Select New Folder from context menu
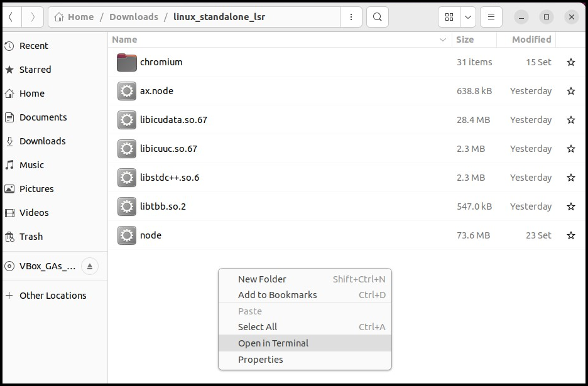The height and width of the screenshot is (386, 588). [262, 279]
